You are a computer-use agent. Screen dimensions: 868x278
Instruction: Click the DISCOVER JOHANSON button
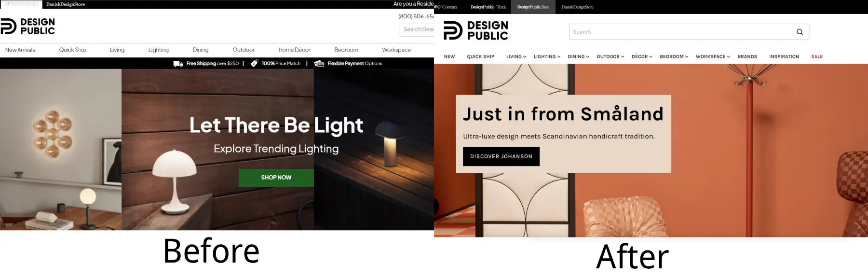[501, 156]
